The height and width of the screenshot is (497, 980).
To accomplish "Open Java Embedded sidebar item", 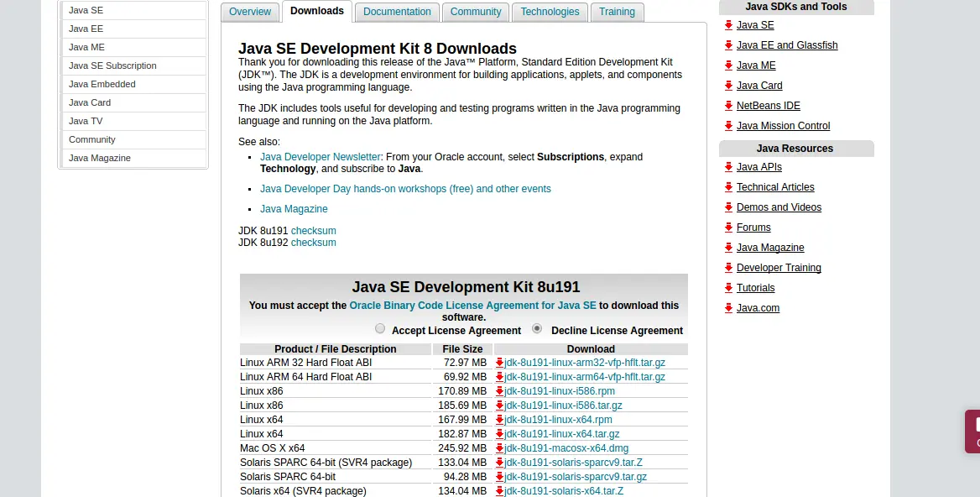I will click(x=133, y=84).
